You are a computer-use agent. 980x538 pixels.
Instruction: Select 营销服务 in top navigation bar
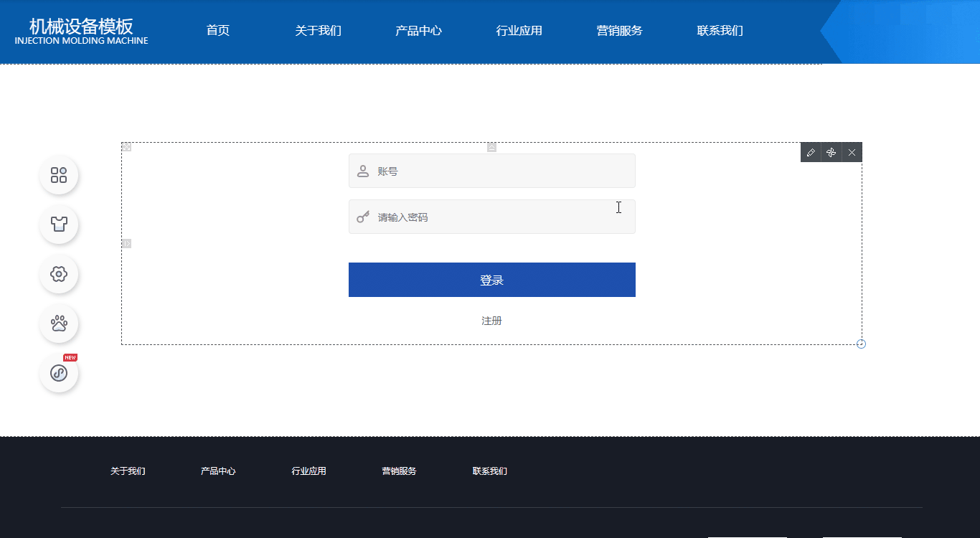[x=619, y=31]
